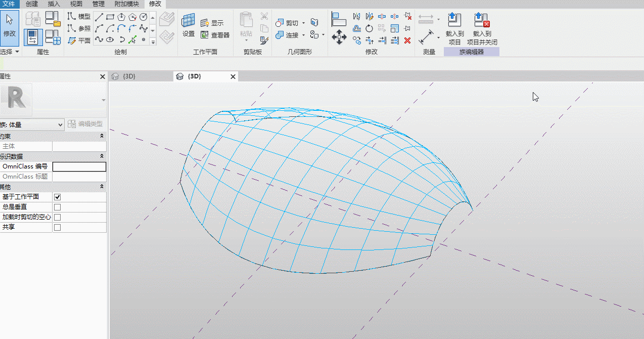Open the 视图 ribbon tab

tap(76, 4)
